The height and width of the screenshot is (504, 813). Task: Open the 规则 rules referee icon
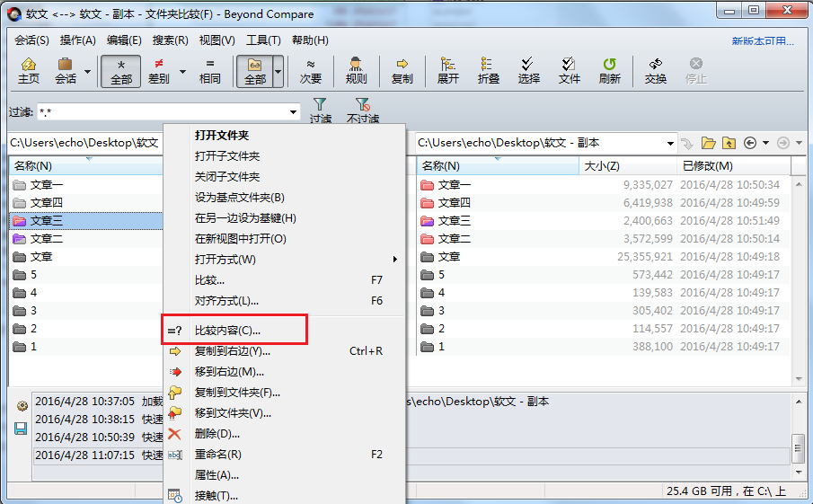[x=357, y=71]
